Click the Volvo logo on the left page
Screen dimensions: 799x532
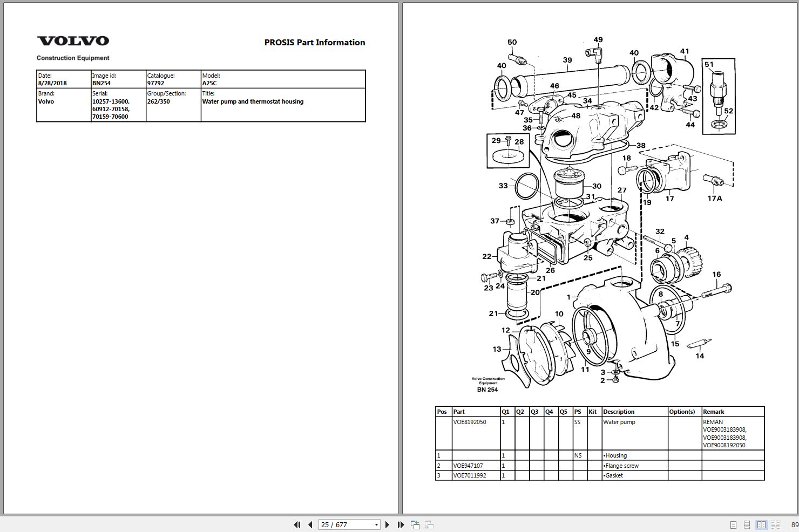click(74, 40)
